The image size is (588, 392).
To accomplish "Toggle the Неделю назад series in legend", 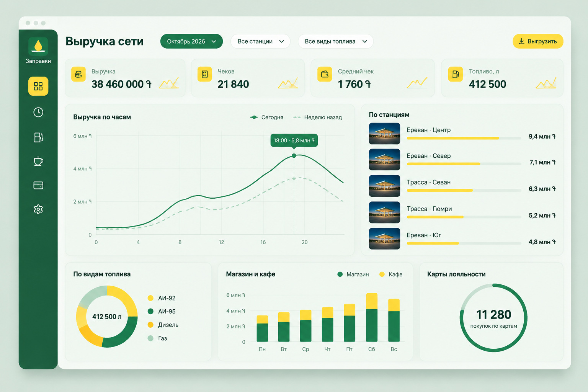I will [x=317, y=117].
